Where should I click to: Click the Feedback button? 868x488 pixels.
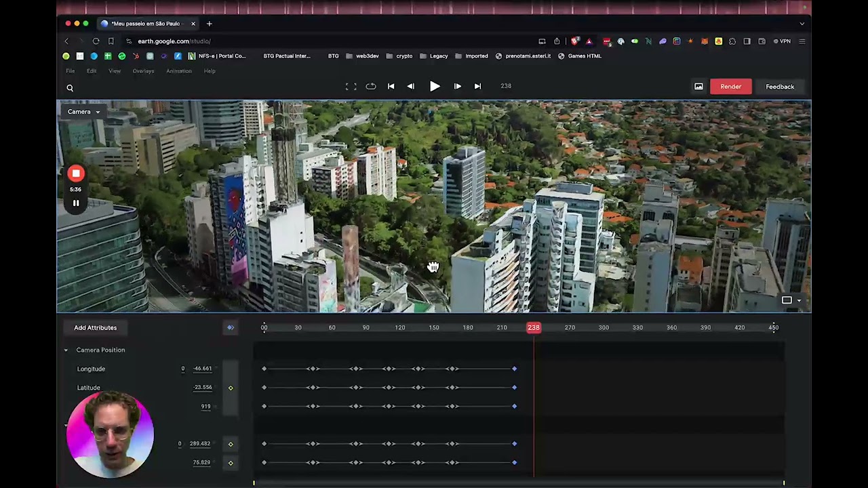780,87
